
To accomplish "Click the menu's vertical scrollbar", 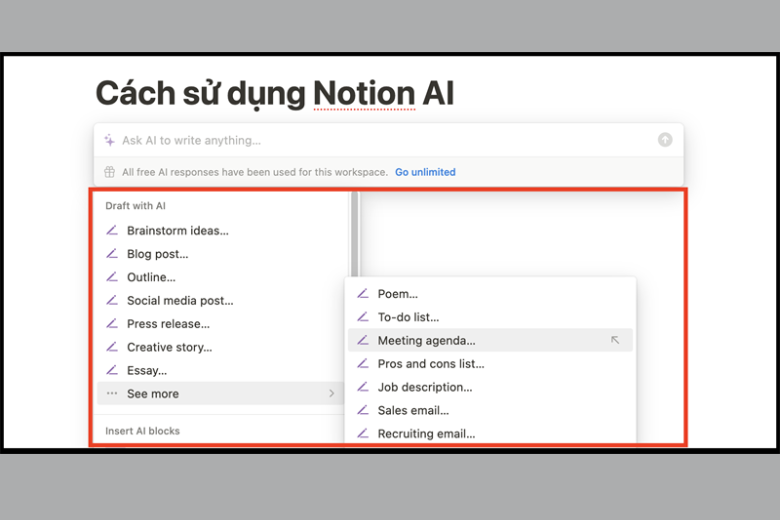I will (x=355, y=234).
